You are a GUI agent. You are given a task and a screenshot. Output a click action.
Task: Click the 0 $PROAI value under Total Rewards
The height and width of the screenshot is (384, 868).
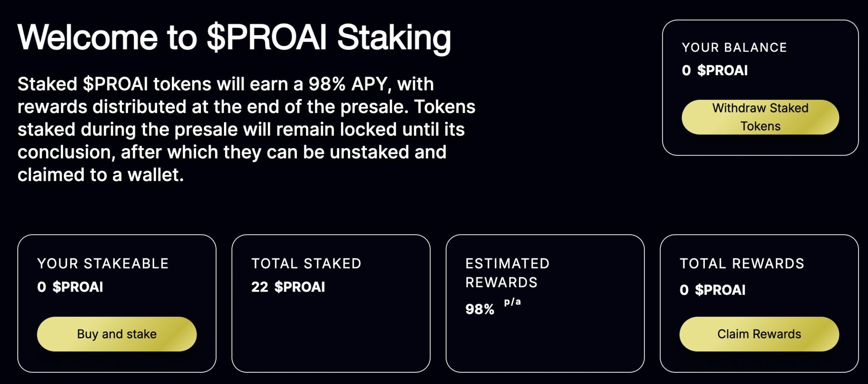click(x=713, y=290)
